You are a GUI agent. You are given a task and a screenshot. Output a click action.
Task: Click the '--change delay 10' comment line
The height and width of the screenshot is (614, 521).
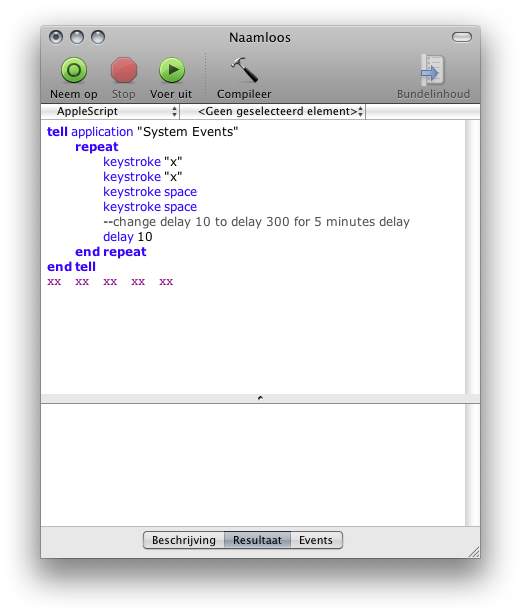[256, 222]
